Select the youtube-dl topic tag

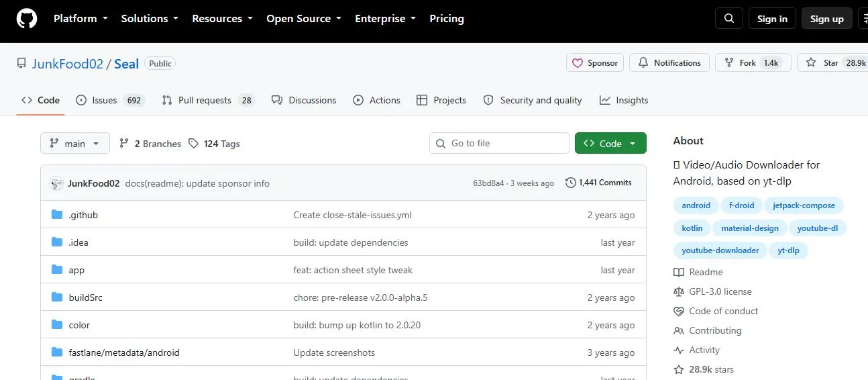click(818, 228)
